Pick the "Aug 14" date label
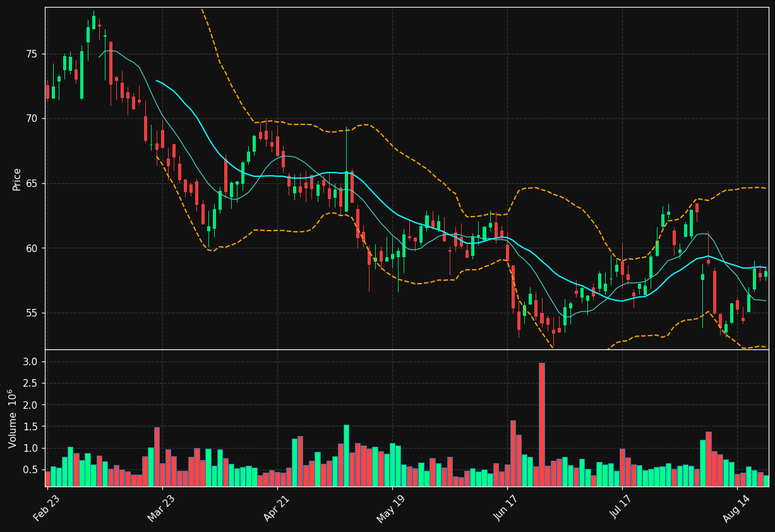This screenshot has height=532, width=775. [x=736, y=508]
